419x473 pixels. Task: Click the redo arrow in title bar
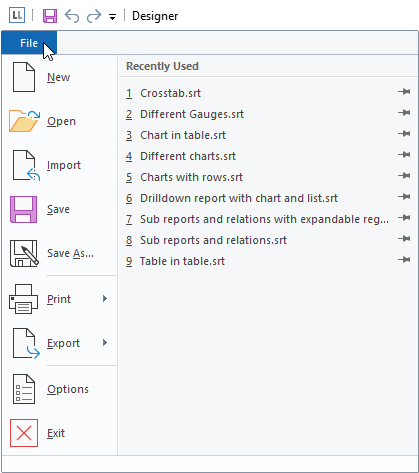tap(94, 16)
